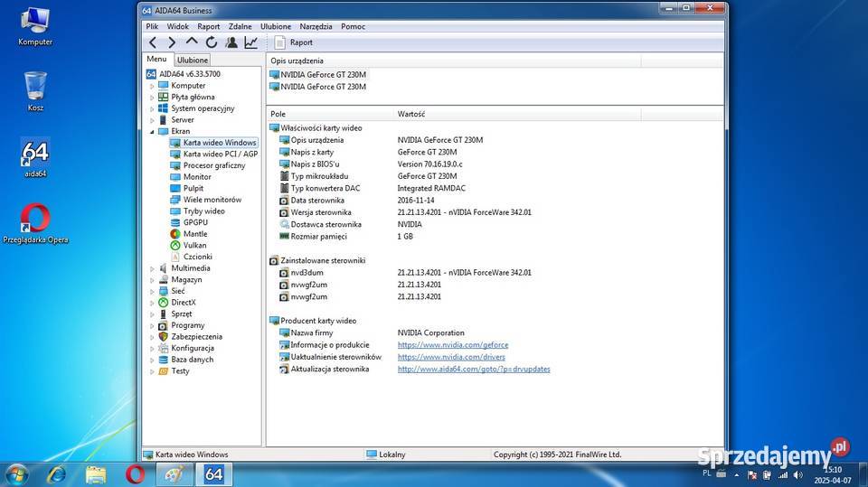Click the Programy icon in tree

pos(163,325)
